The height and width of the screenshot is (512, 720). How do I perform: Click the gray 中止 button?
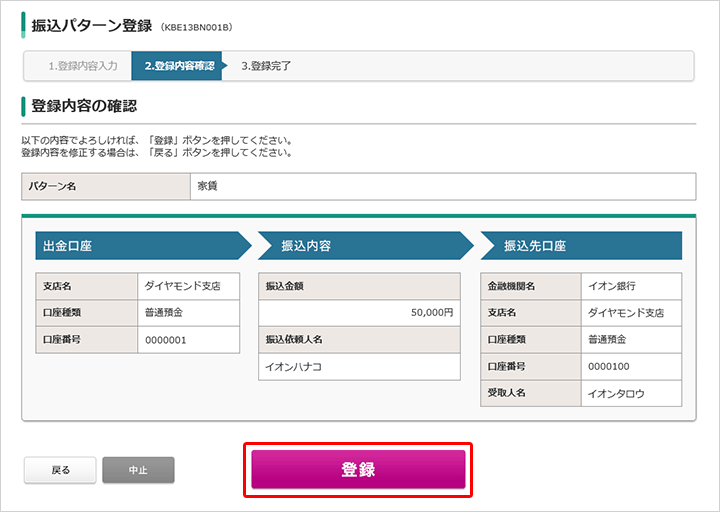138,470
